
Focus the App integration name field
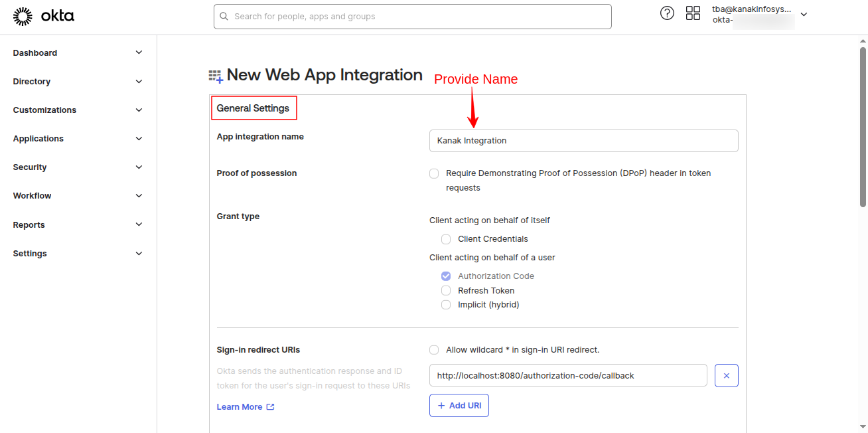(583, 141)
